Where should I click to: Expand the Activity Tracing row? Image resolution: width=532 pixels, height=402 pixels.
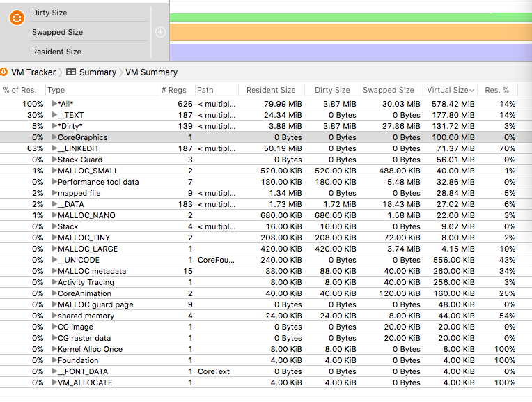[54, 282]
